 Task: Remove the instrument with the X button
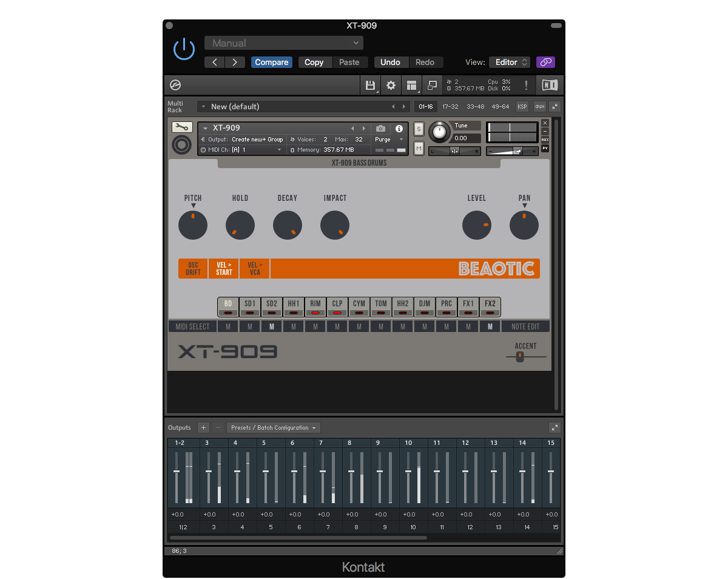tap(545, 123)
